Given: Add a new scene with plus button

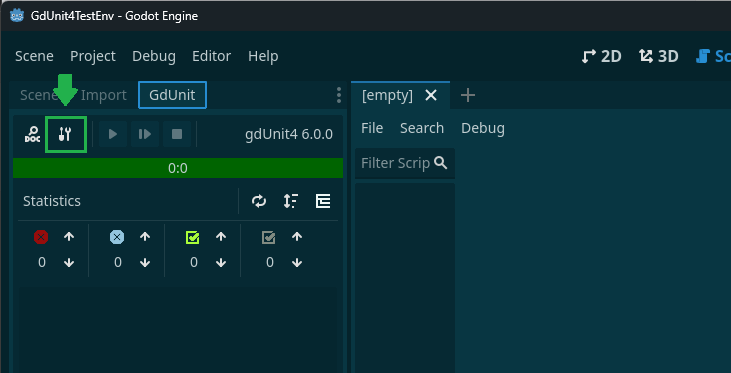Looking at the screenshot, I should click(x=468, y=95).
